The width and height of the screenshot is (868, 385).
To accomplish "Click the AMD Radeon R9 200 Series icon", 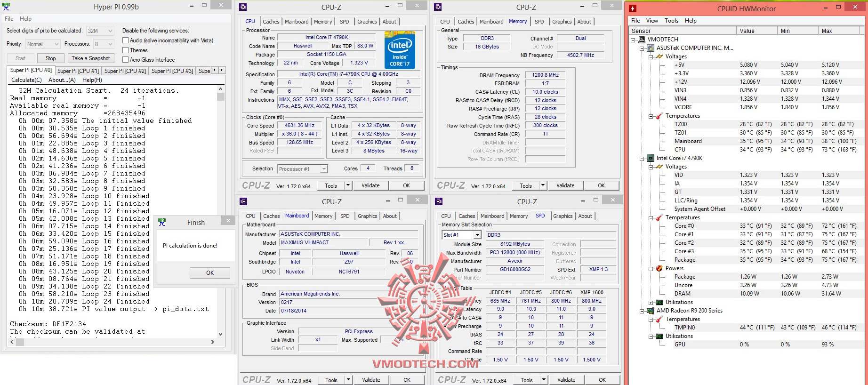I will [x=651, y=311].
